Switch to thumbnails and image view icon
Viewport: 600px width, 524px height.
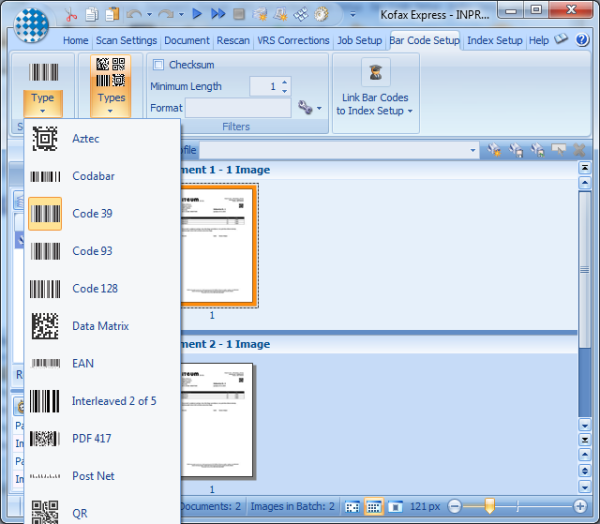[x=352, y=506]
